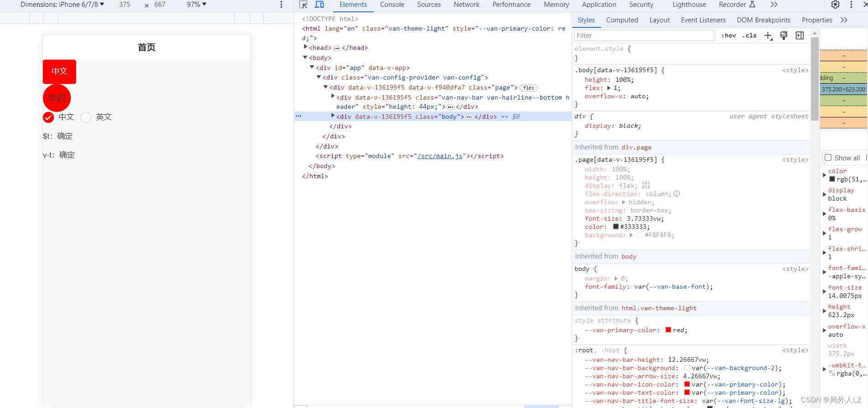
Task: Toggle computed styles sidebar icon
Action: tap(800, 36)
